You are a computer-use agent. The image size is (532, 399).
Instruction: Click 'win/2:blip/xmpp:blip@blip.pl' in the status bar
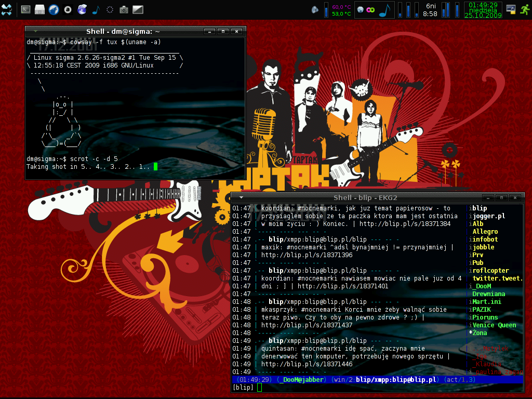[385, 380]
